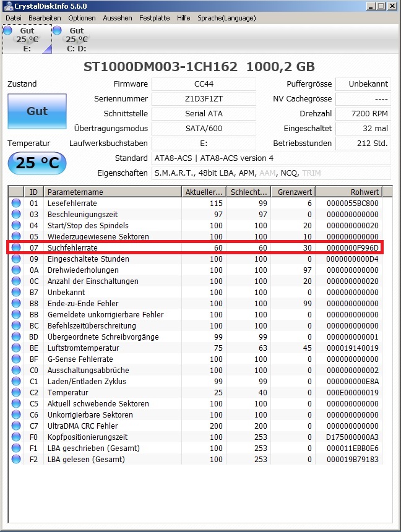
Task: Click the drive title ST1000DM003-1CH162
Action: (161, 67)
